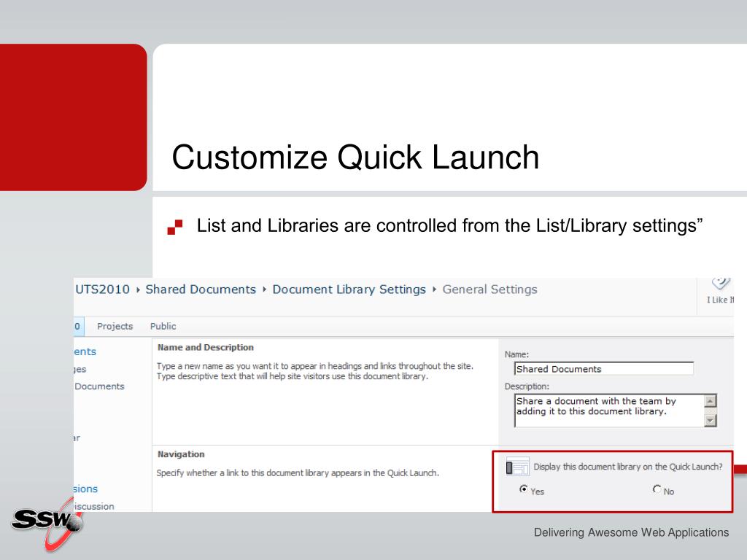This screenshot has height=560, width=747.
Task: Go to Shared Documents breadcrumb
Action: click(x=201, y=289)
